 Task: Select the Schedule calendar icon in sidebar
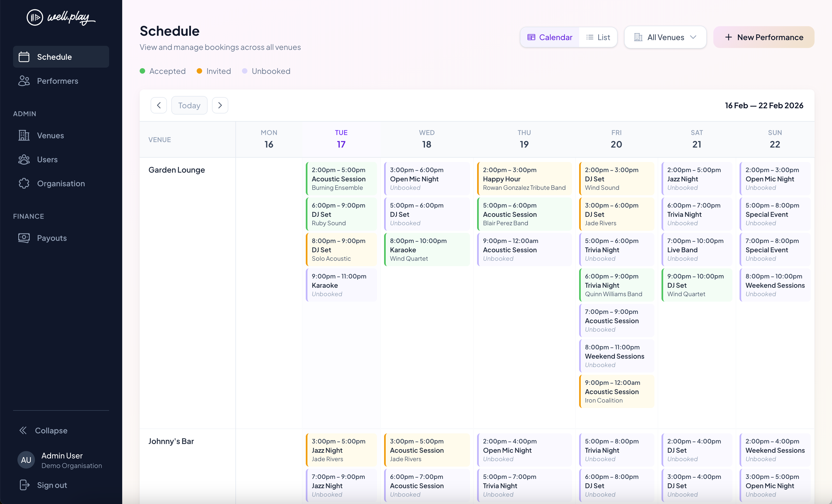(24, 57)
